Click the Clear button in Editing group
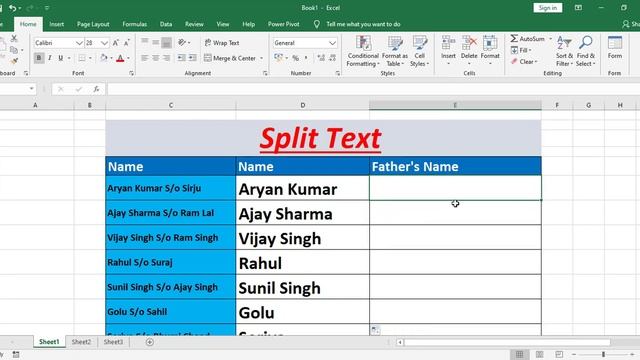The image size is (640, 360). point(524,62)
